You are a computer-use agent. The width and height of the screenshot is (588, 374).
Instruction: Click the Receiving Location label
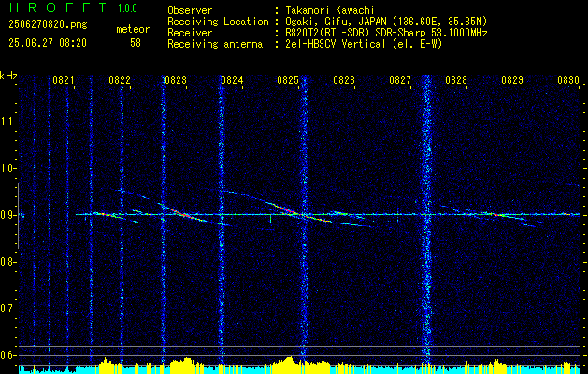tap(218, 22)
